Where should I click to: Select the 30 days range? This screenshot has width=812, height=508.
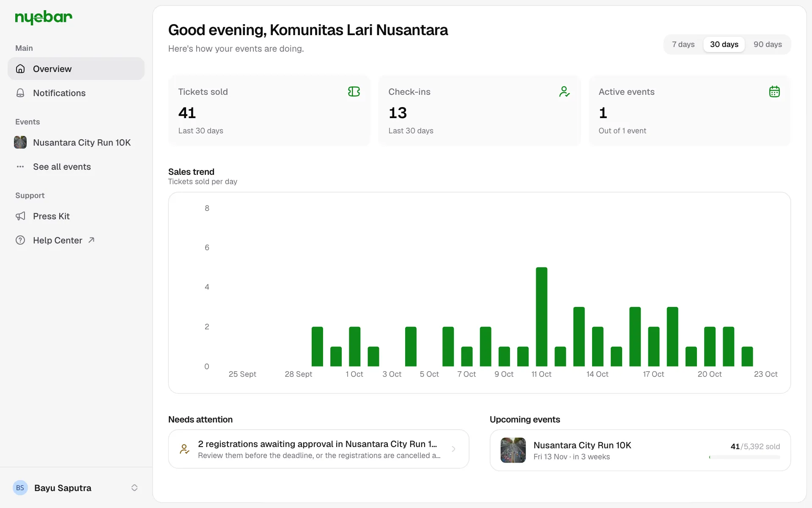(x=724, y=44)
